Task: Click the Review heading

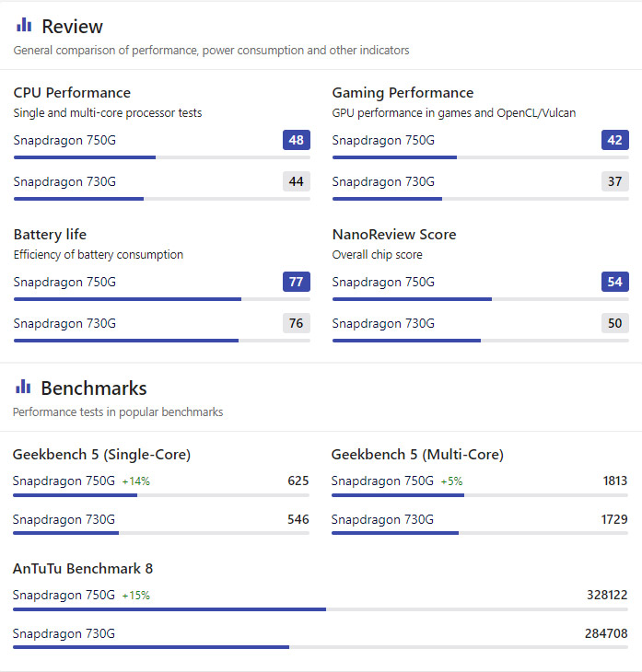Action: tap(72, 27)
